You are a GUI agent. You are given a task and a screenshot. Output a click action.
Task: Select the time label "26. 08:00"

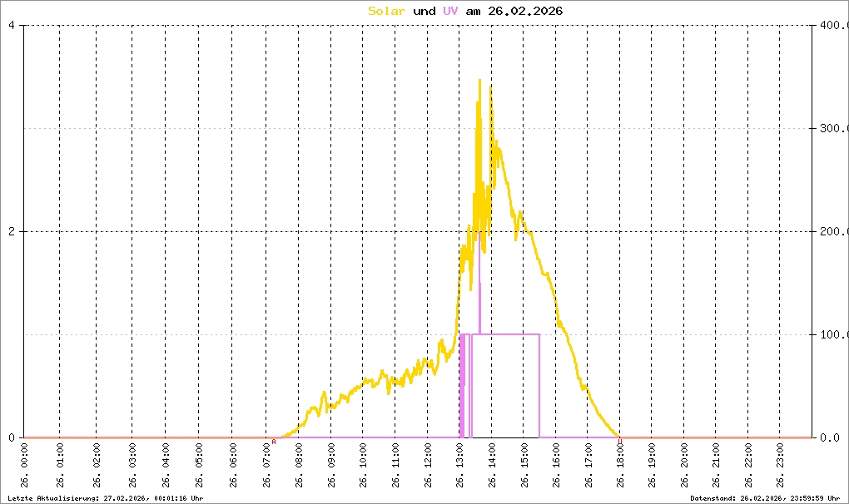point(298,466)
